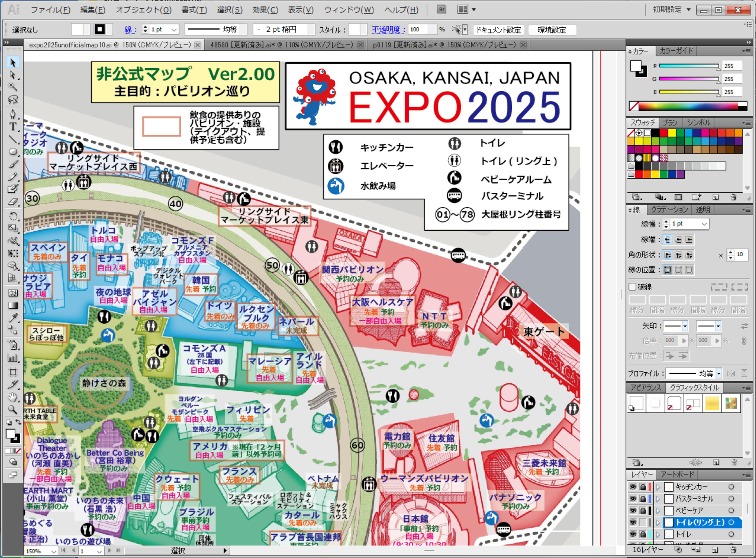Image resolution: width=756 pixels, height=558 pixels.
Task: Click swap fill and stroke arrow in toolbox
Action: tap(18, 422)
